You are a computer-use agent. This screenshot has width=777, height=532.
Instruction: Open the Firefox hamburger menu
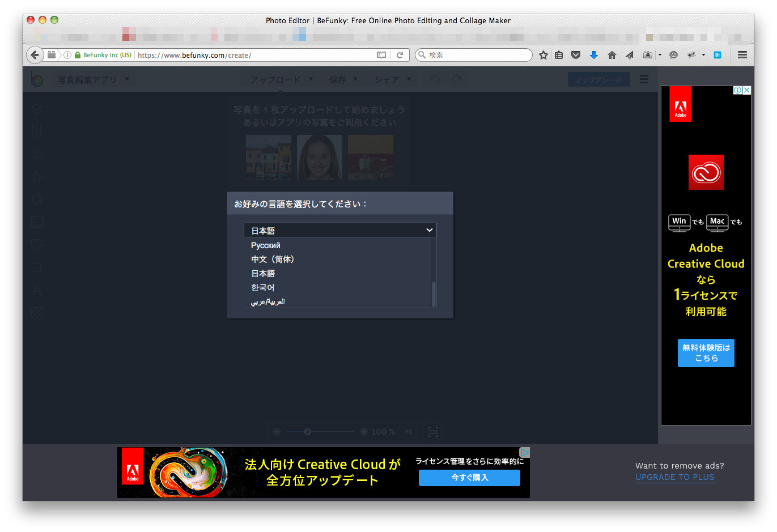(x=742, y=55)
